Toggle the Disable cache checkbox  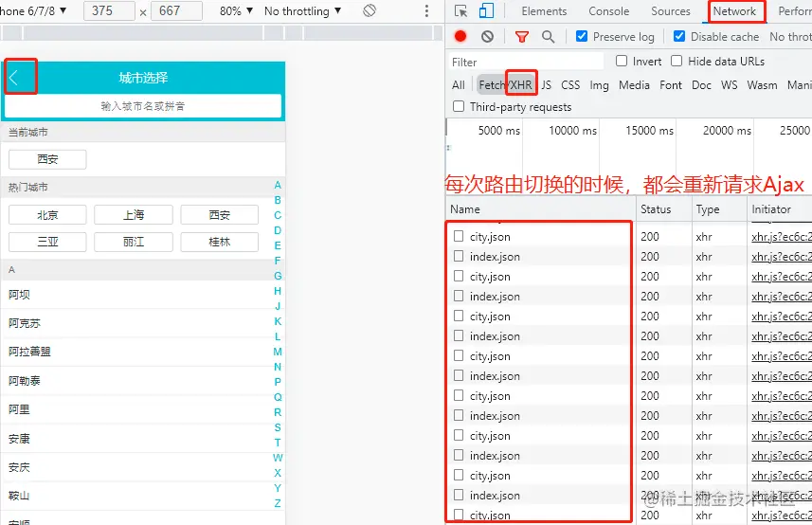[x=679, y=36]
